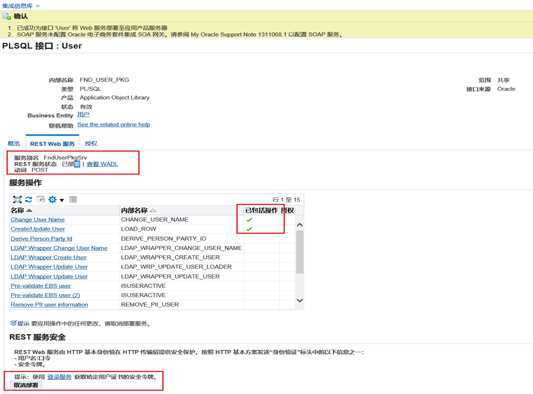Open the Pre-validate EBS user (2) operation
Screen dimensions: 533x394
click(45, 295)
